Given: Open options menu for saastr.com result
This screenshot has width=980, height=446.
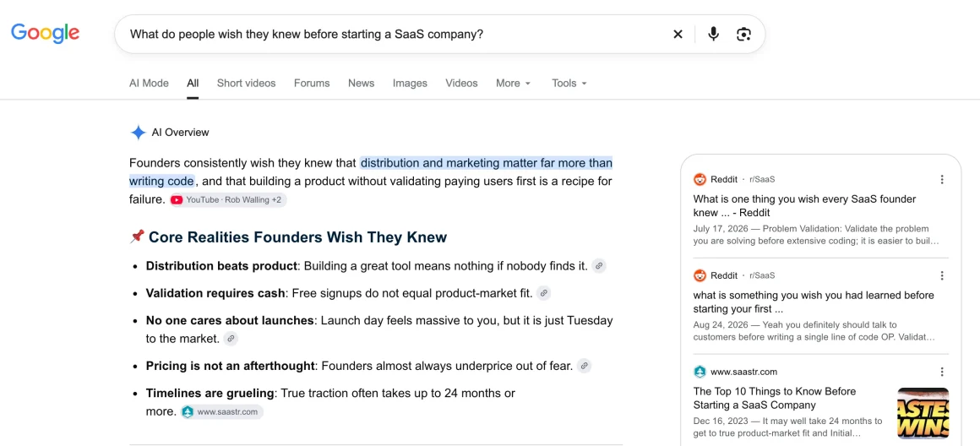Looking at the screenshot, I should [942, 372].
